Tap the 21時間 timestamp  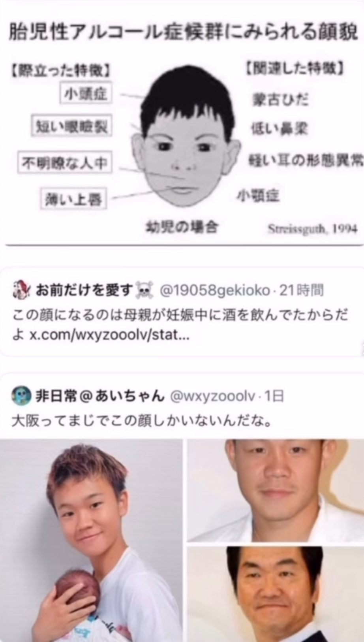point(302,290)
